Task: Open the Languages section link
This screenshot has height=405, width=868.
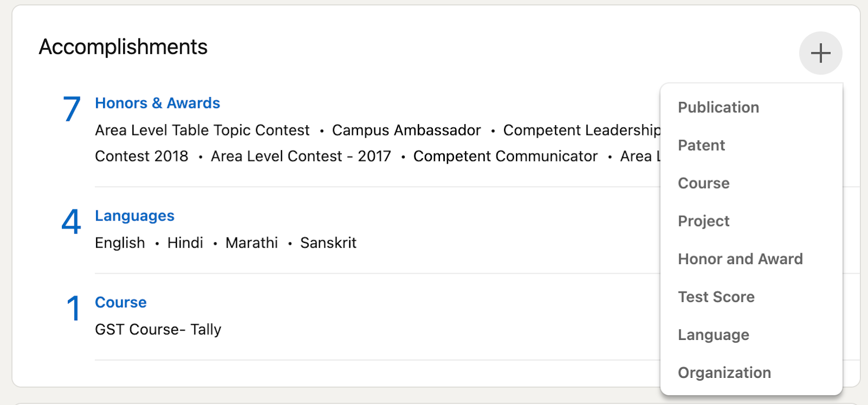Action: pos(135,216)
